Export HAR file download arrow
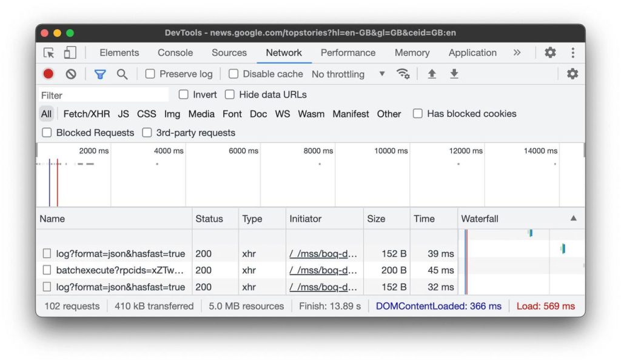The width and height of the screenshot is (621, 364). (x=454, y=74)
